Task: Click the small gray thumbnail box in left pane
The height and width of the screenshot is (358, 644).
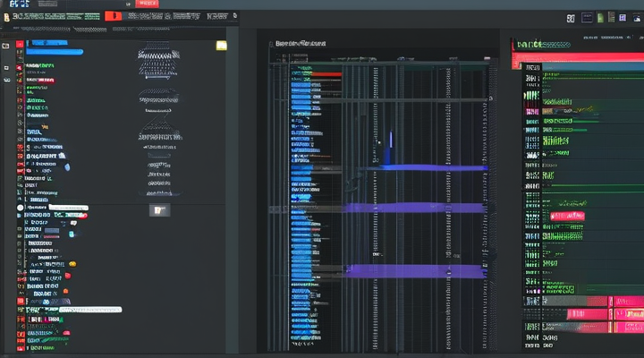Action: [159, 210]
